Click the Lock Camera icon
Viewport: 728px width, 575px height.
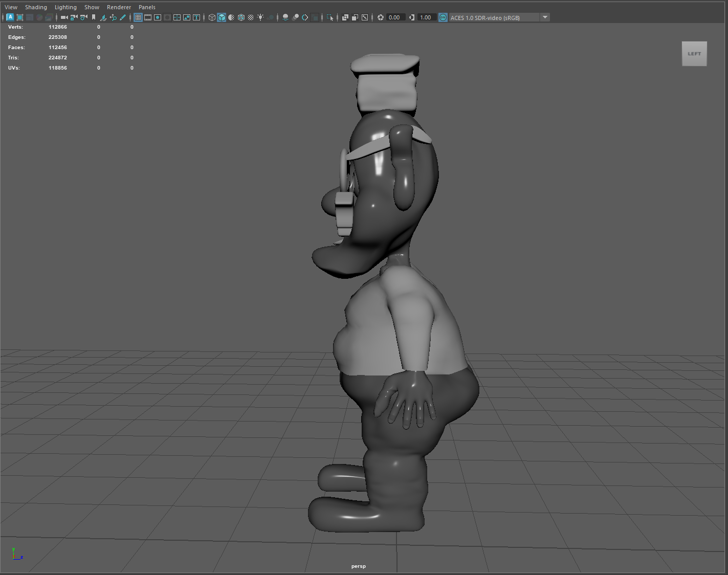pyautogui.click(x=74, y=17)
